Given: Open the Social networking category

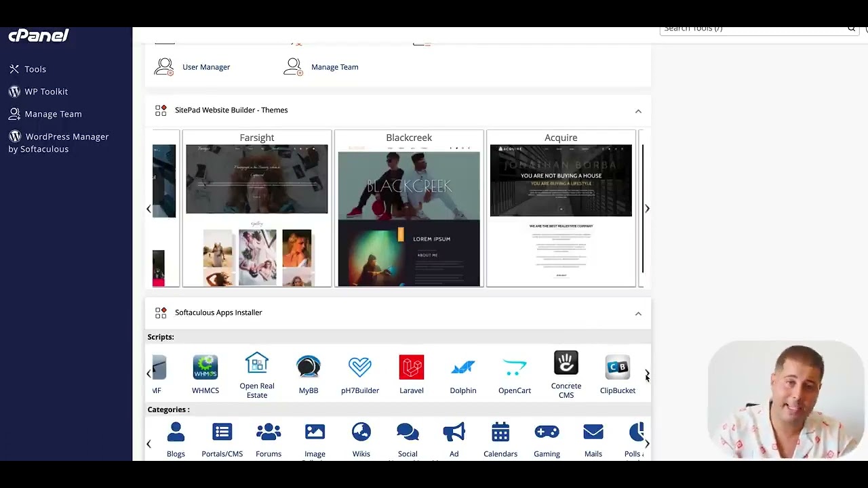Looking at the screenshot, I should (408, 441).
